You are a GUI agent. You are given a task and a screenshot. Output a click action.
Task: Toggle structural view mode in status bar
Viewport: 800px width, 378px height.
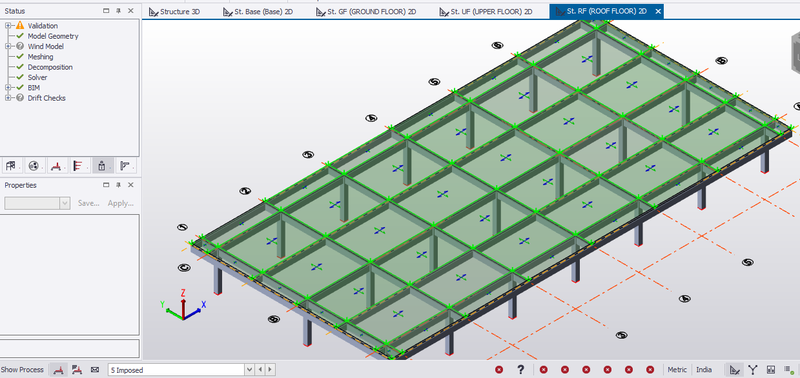(735, 370)
